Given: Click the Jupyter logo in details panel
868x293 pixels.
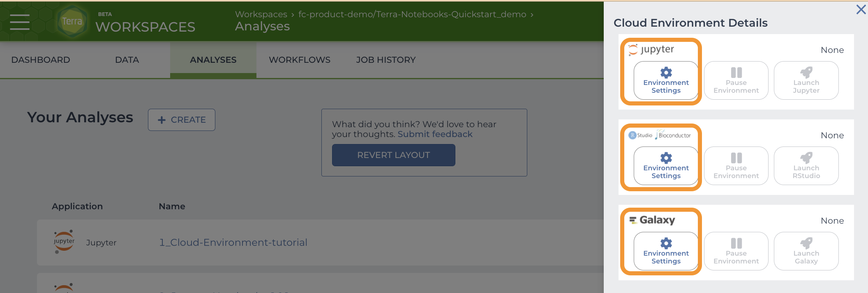Looking at the screenshot, I should coord(651,50).
